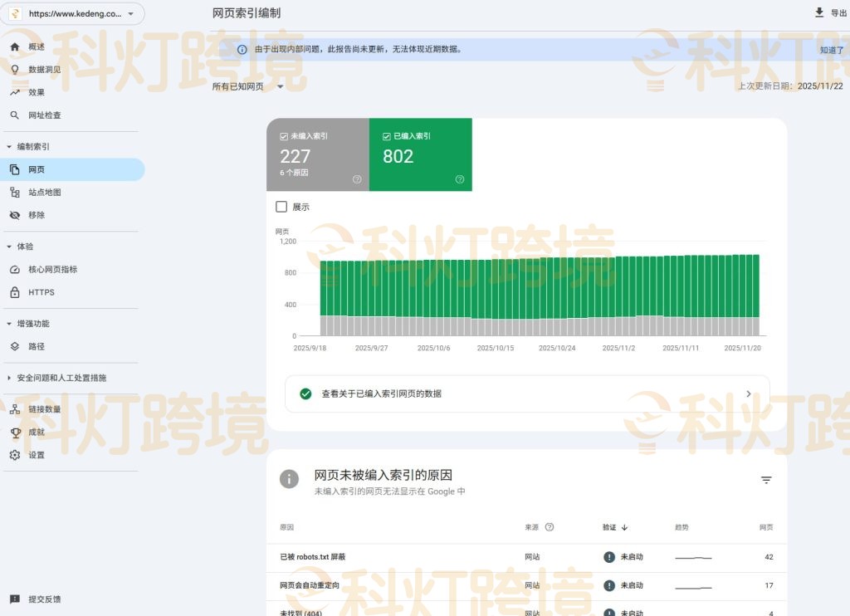This screenshot has height=616, width=850.
Task: Open 站点地图 sitemap icon
Action: 15,193
